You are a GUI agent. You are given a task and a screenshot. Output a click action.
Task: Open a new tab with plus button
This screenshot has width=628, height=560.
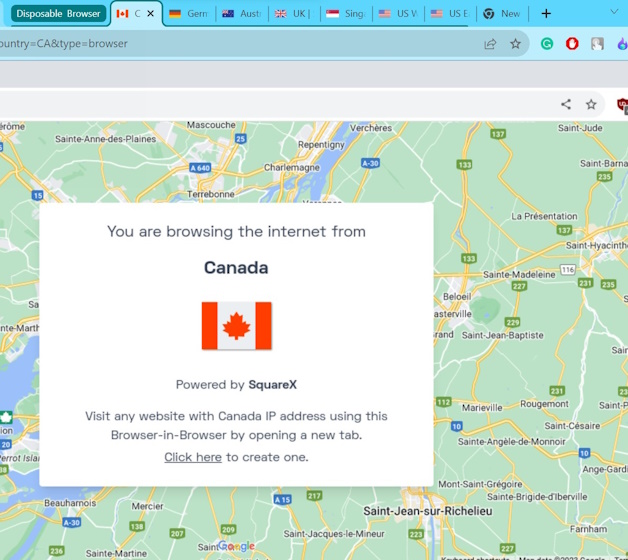(546, 14)
